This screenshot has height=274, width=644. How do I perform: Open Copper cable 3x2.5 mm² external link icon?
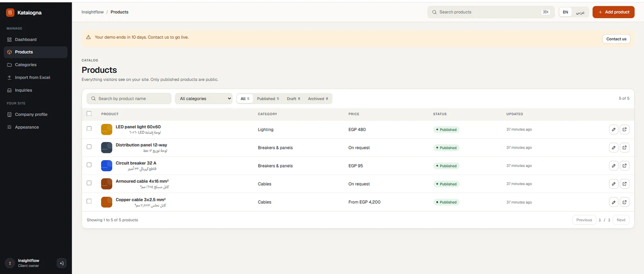[625, 202]
